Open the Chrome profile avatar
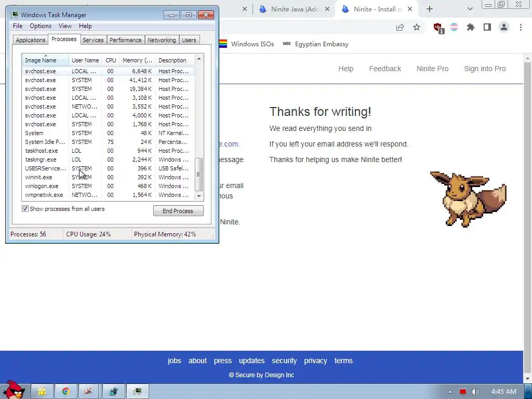Image resolution: width=532 pixels, height=399 pixels. [x=504, y=28]
